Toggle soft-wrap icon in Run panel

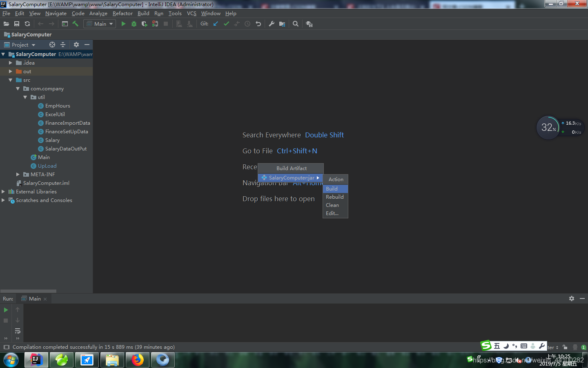tap(18, 331)
